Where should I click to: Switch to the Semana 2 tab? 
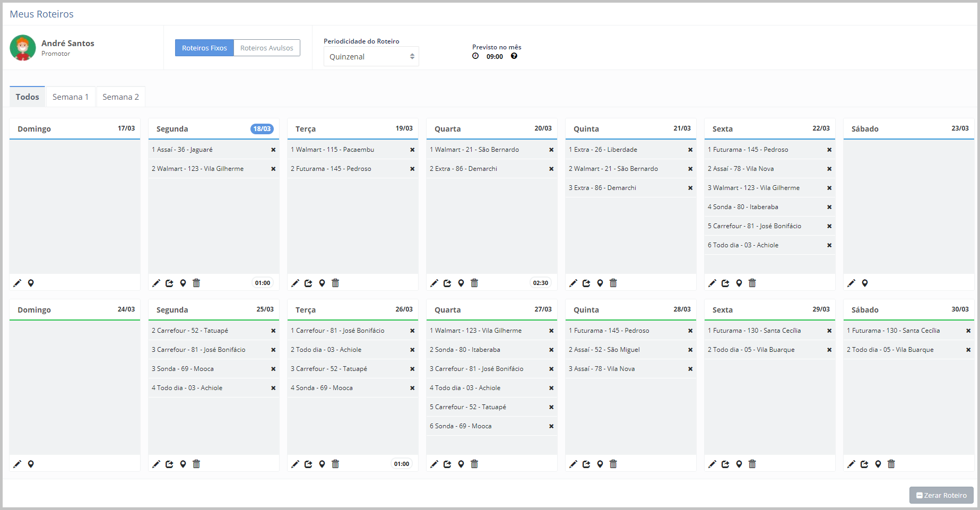pyautogui.click(x=120, y=97)
